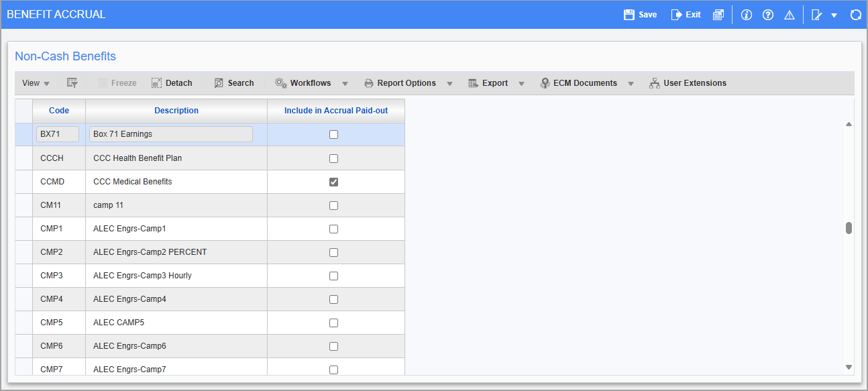Image resolution: width=868 pixels, height=391 pixels.
Task: Click the query by example filter icon
Action: (72, 83)
